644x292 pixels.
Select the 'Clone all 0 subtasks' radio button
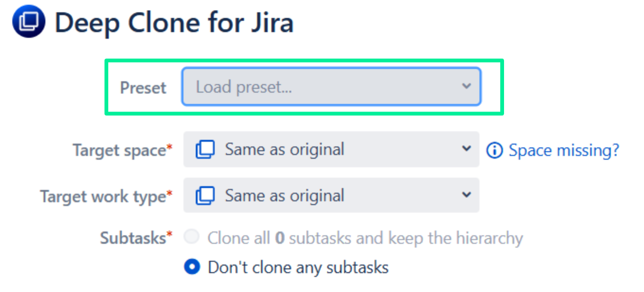tap(192, 237)
